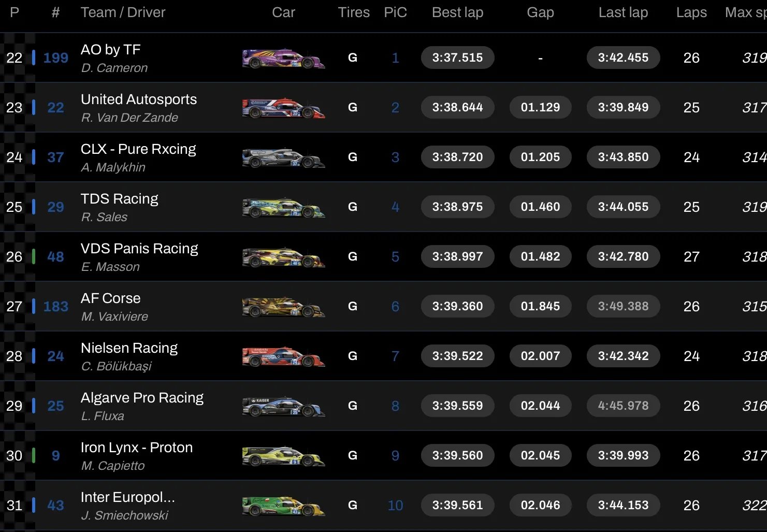Click the United Autosports car thumbnail
The width and height of the screenshot is (767, 532).
pos(283,108)
